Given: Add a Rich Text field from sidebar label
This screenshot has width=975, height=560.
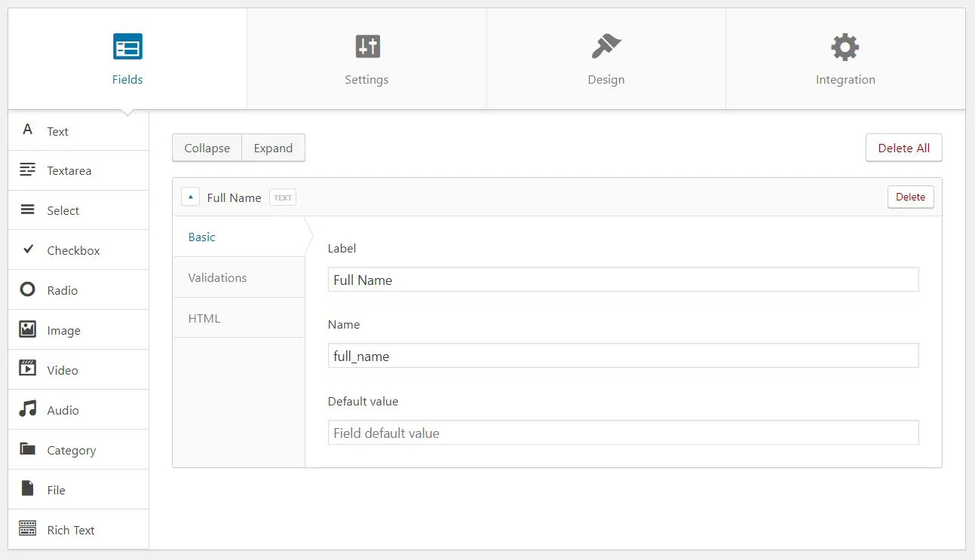Looking at the screenshot, I should [71, 531].
